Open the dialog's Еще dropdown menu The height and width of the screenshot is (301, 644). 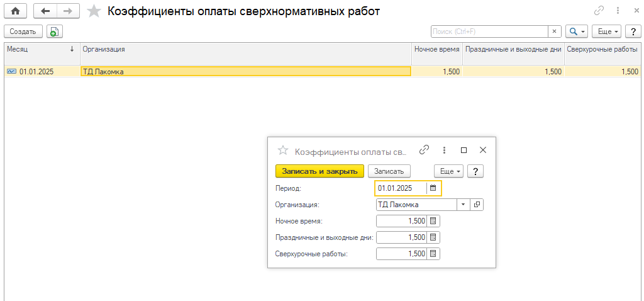pos(448,171)
